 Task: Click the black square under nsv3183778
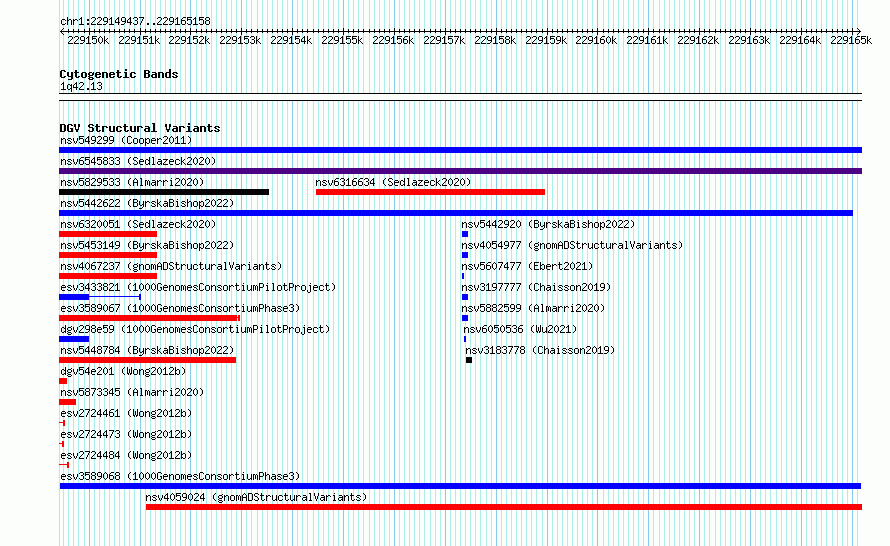469,360
